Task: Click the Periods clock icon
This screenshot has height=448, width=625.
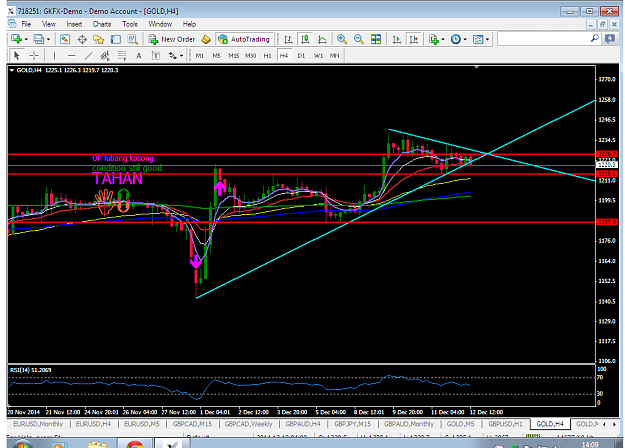Action: pyautogui.click(x=456, y=39)
